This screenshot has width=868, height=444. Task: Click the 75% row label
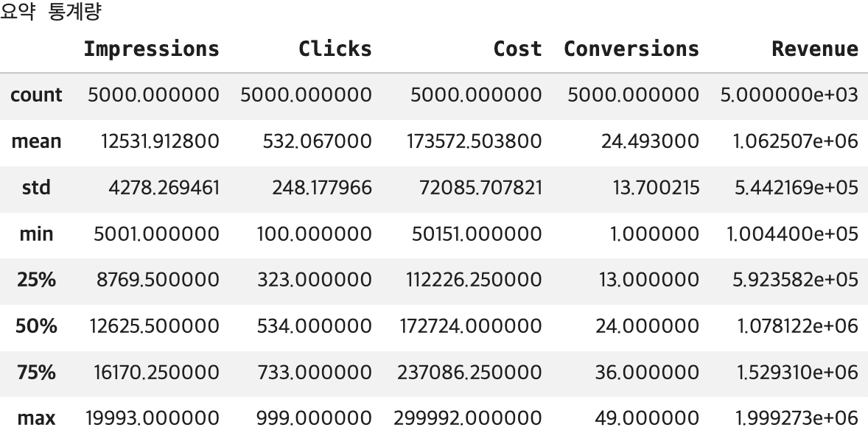point(37,373)
